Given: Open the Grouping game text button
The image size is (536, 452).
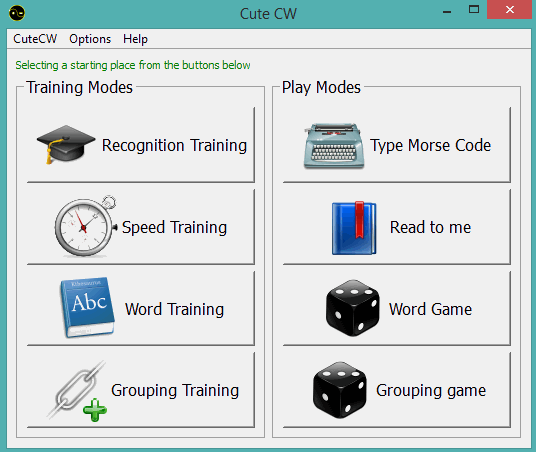Looking at the screenshot, I should tap(431, 390).
